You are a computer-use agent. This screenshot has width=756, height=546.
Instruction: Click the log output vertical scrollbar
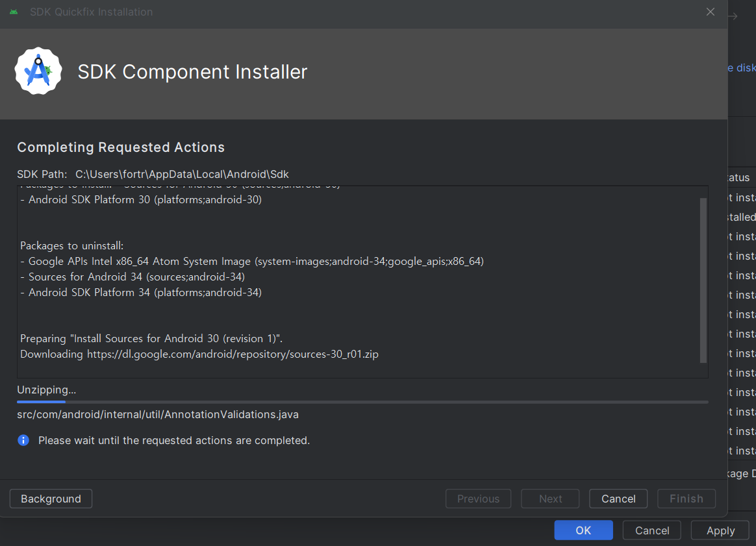click(703, 280)
